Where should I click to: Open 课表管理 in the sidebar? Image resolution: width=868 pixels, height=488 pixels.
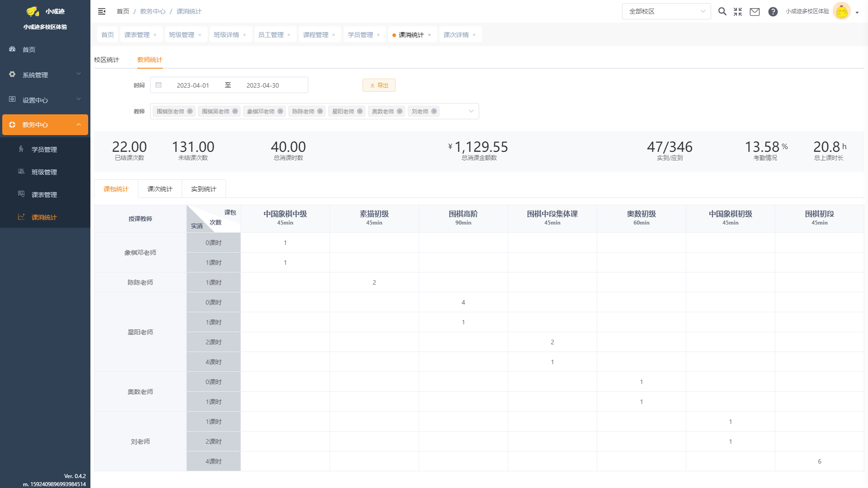[x=44, y=195]
